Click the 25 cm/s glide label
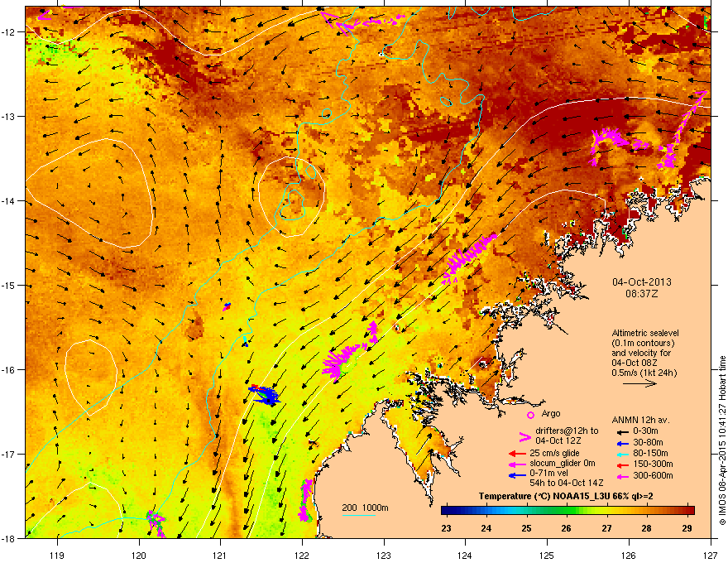Screen dimensions: 728x563 [555, 453]
